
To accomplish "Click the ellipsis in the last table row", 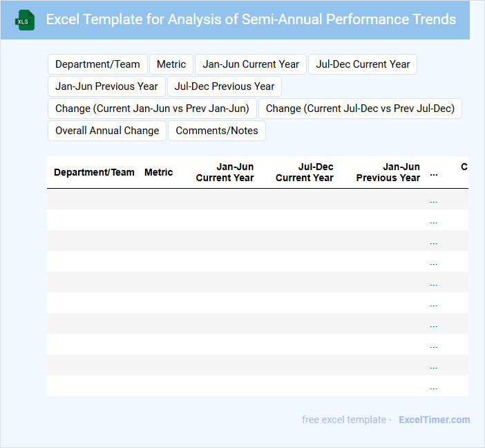I will 434,386.
